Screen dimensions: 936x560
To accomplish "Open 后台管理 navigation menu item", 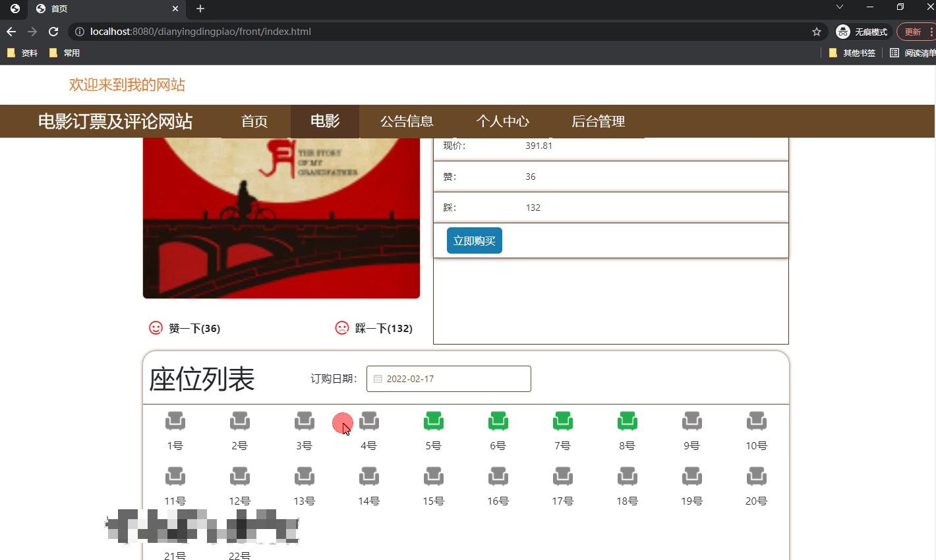I will pos(598,121).
